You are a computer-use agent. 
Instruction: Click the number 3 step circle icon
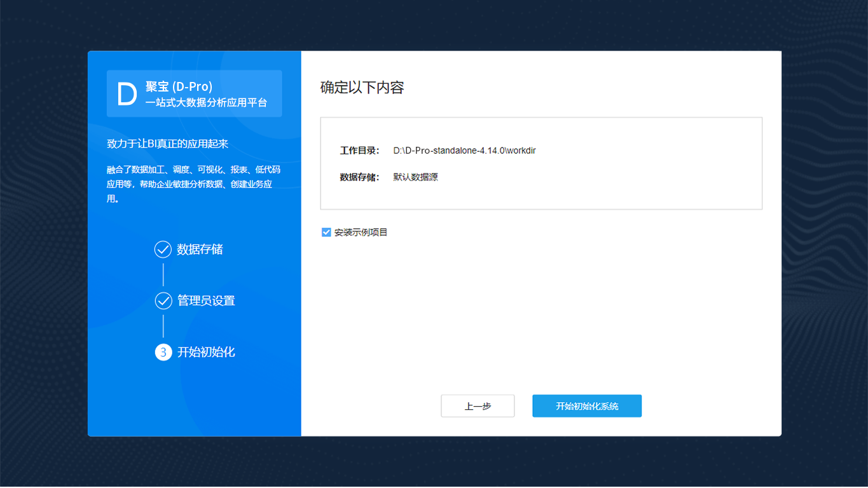coord(163,352)
